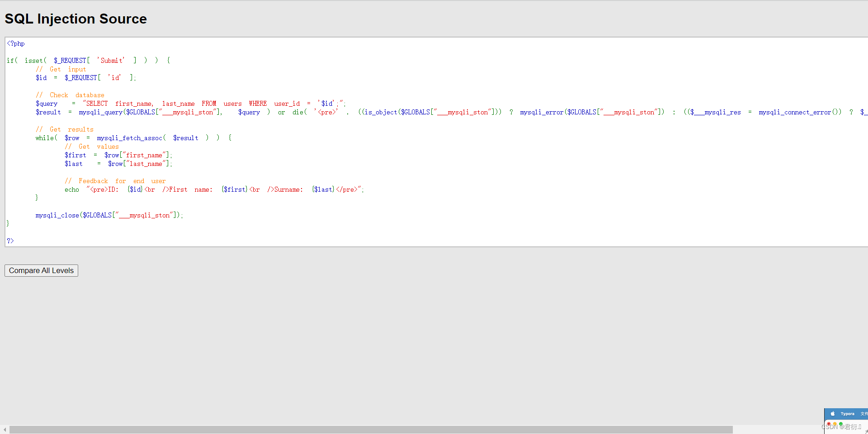The image size is (868, 434).
Task: Click the left scroll arrow of scrollbar
Action: coord(5,429)
